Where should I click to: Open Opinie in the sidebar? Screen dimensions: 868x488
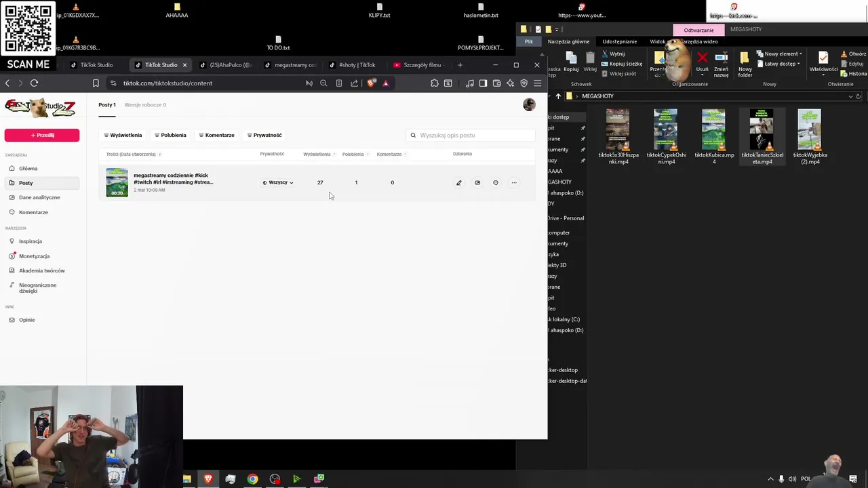pyautogui.click(x=26, y=320)
